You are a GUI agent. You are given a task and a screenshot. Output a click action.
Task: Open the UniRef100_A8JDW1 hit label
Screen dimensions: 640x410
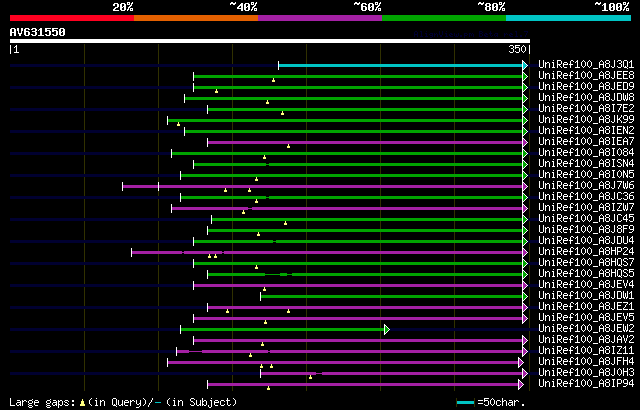tap(586, 296)
